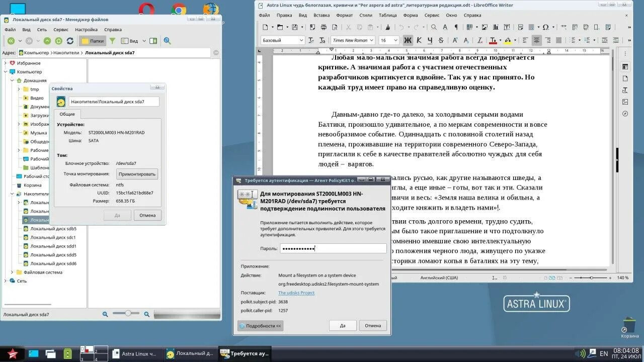Click Clone formatting brush in Writer

click(388, 27)
